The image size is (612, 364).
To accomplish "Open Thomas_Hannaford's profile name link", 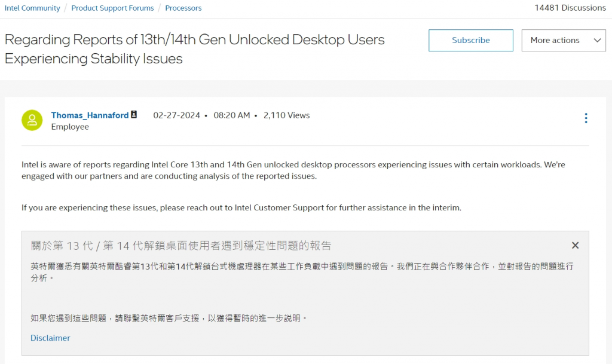I will [x=90, y=115].
